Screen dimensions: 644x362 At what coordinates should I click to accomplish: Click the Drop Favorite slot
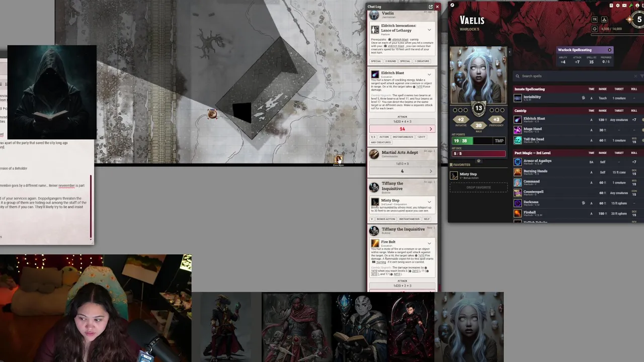click(x=478, y=188)
